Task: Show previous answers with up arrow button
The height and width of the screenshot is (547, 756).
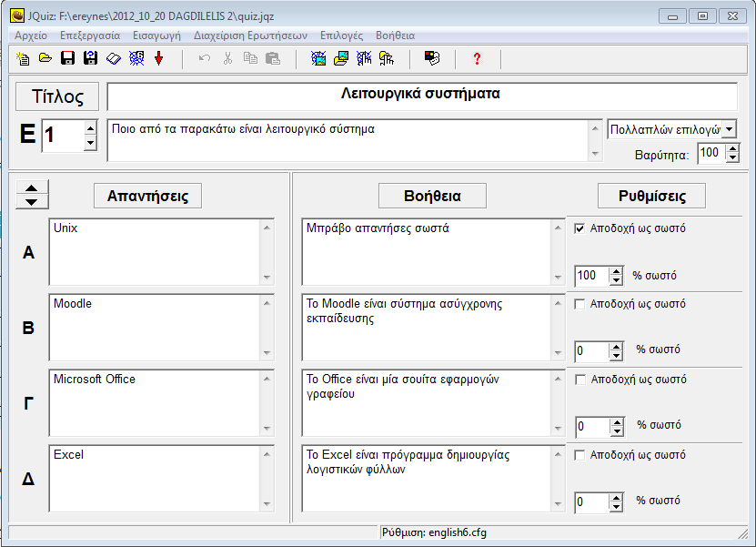Action: [x=31, y=188]
